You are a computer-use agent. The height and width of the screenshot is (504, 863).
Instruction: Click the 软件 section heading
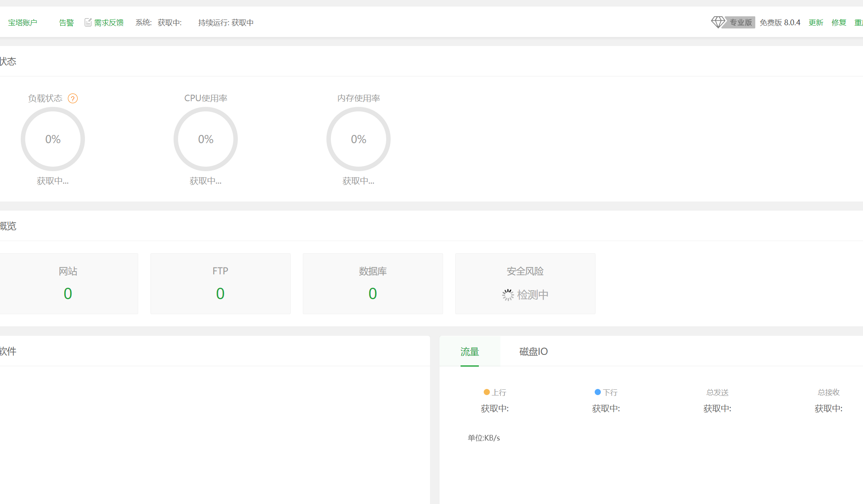[x=8, y=351]
